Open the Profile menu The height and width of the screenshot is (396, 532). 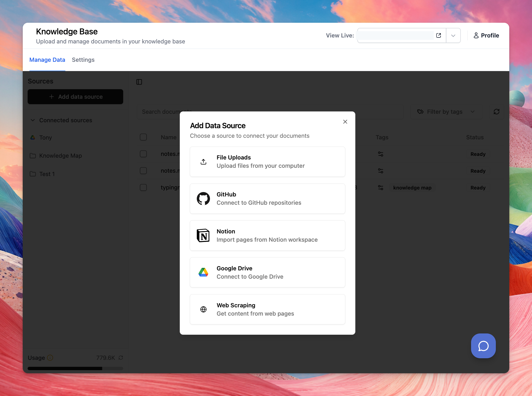486,35
